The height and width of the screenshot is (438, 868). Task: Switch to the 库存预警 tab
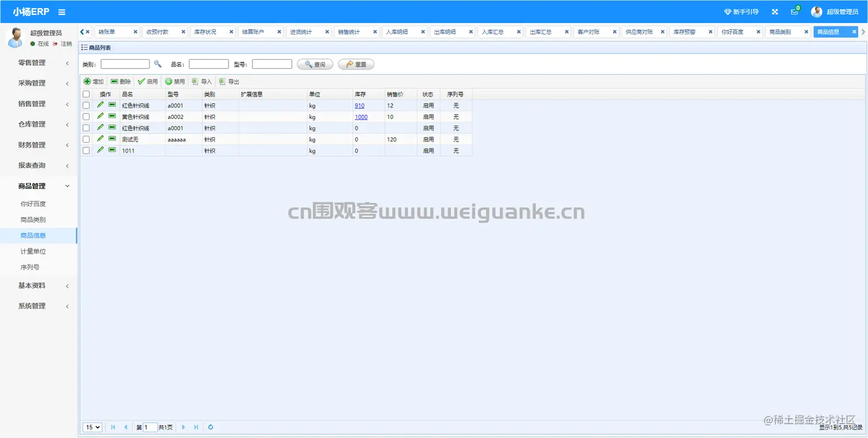(x=684, y=32)
